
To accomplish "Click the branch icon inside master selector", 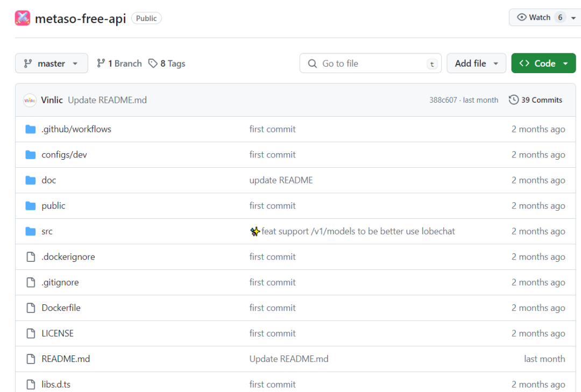I will [28, 63].
